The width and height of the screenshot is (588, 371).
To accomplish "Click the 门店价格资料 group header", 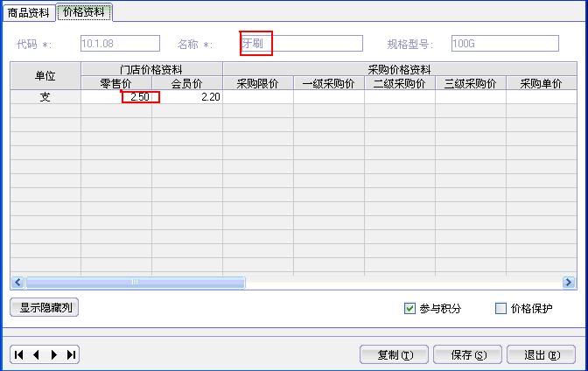I will tap(152, 69).
